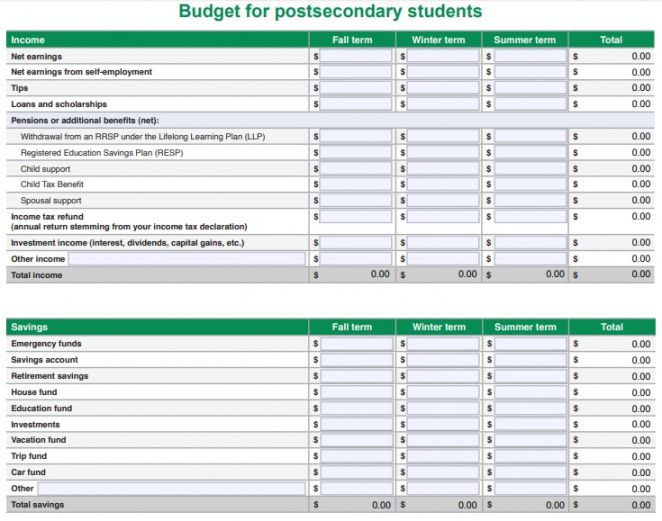Select Spousal support Winter term field
662x521 pixels.
(443, 201)
